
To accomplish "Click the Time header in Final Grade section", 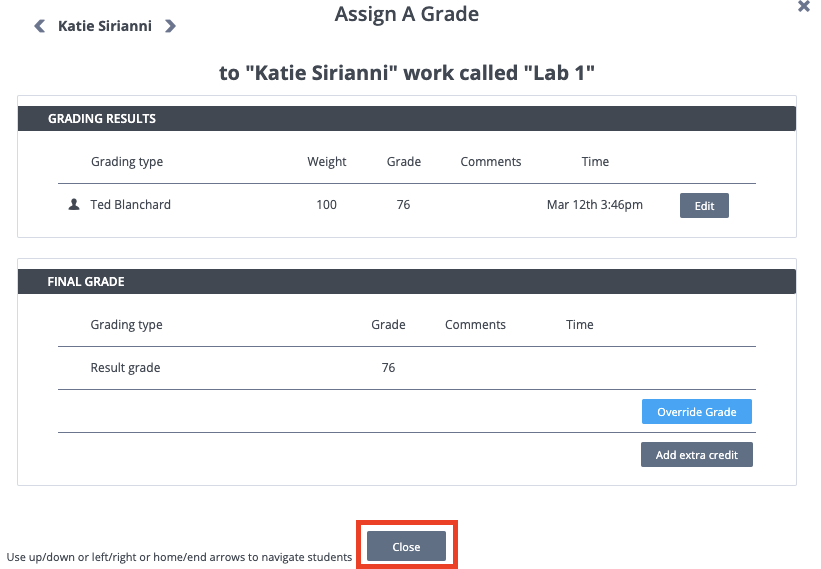I will point(580,325).
